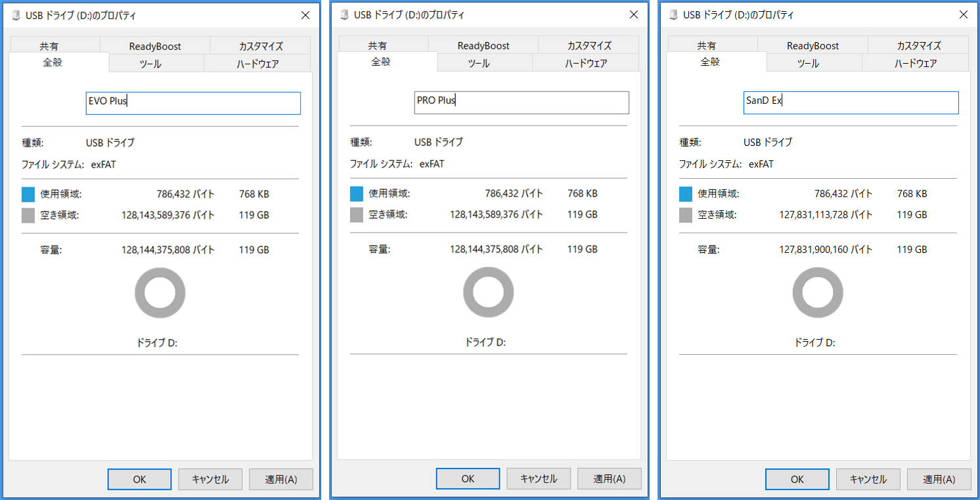
Task: Click キャンセル in SanD Ex window
Action: [868, 479]
